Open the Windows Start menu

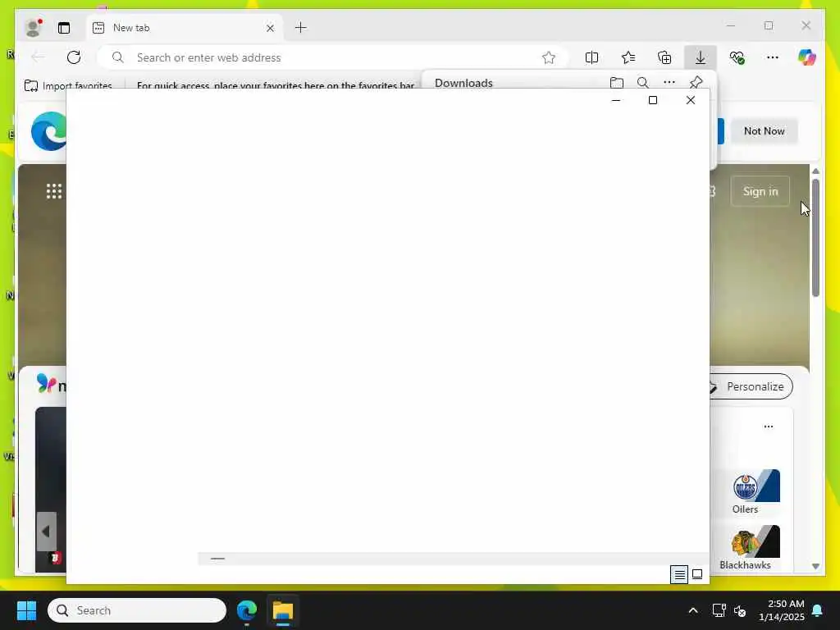coord(27,610)
